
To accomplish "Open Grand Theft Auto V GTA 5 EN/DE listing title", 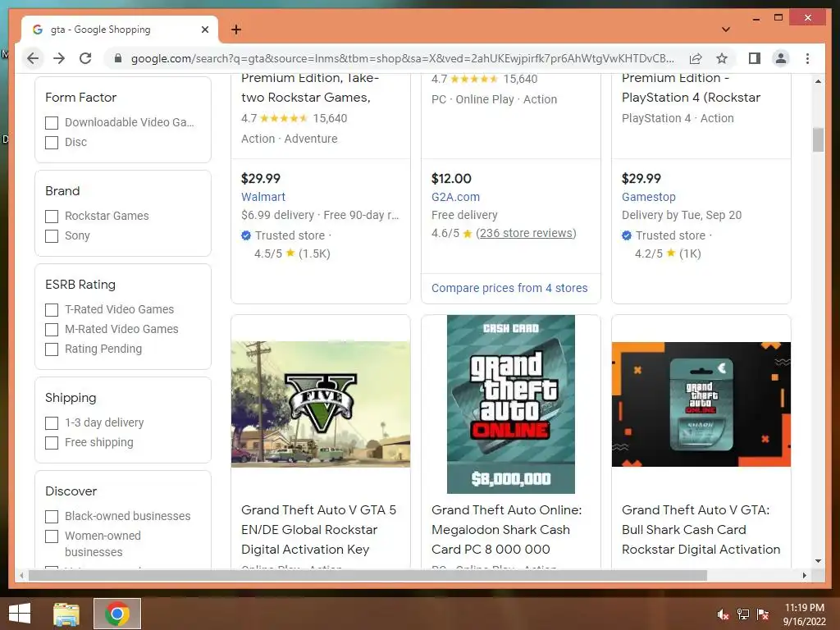I will click(x=319, y=529).
